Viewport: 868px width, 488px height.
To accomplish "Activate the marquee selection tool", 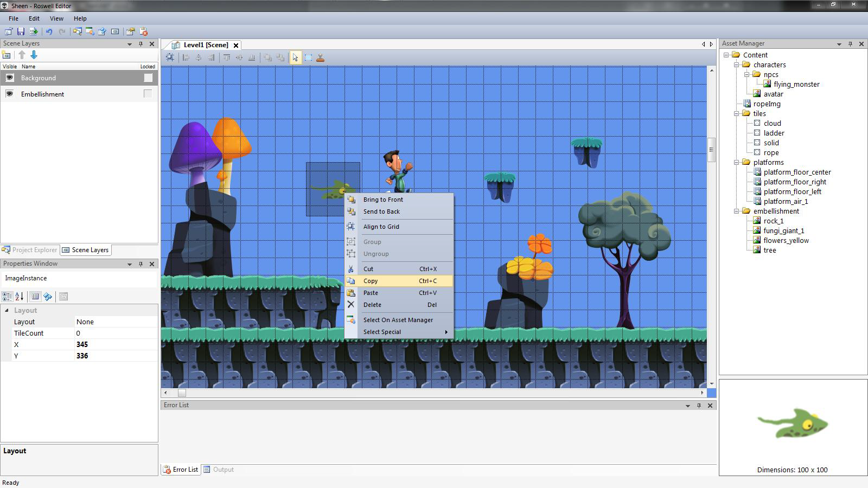I will tap(308, 57).
